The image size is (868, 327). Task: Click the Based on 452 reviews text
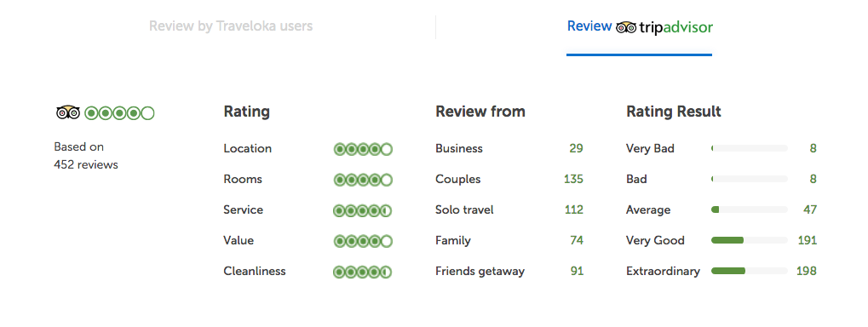click(x=86, y=156)
